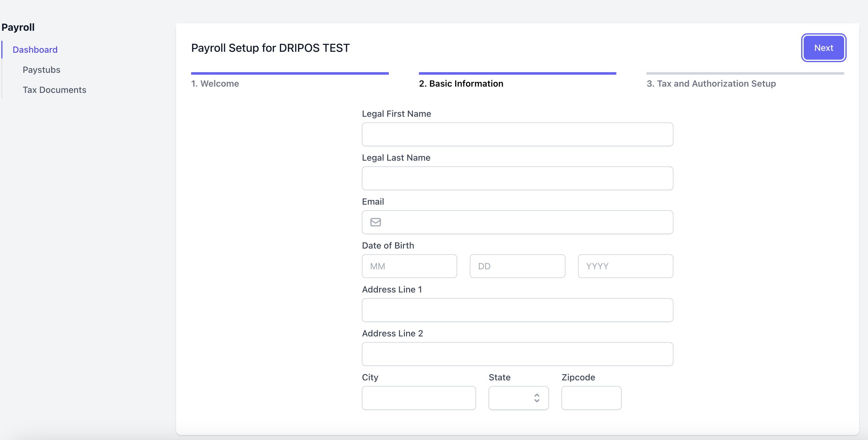
Task: Click the State dropdown up-down arrows
Action: (x=536, y=398)
